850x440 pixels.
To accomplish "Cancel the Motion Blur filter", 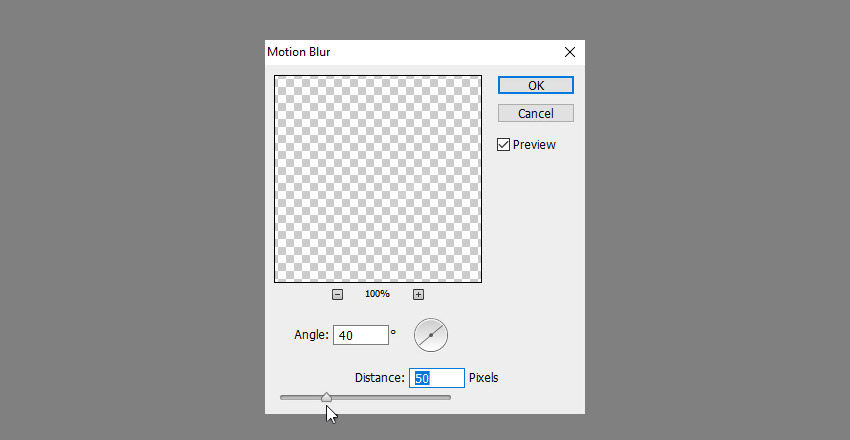I will 536,113.
